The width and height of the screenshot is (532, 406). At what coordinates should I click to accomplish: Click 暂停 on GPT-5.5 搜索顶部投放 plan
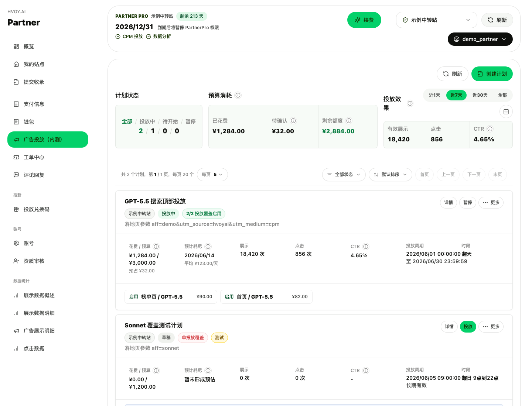pos(468,203)
